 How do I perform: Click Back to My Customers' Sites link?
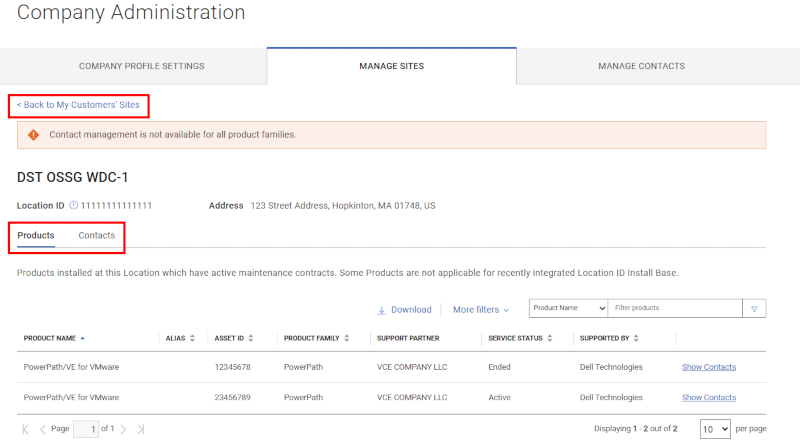click(78, 105)
